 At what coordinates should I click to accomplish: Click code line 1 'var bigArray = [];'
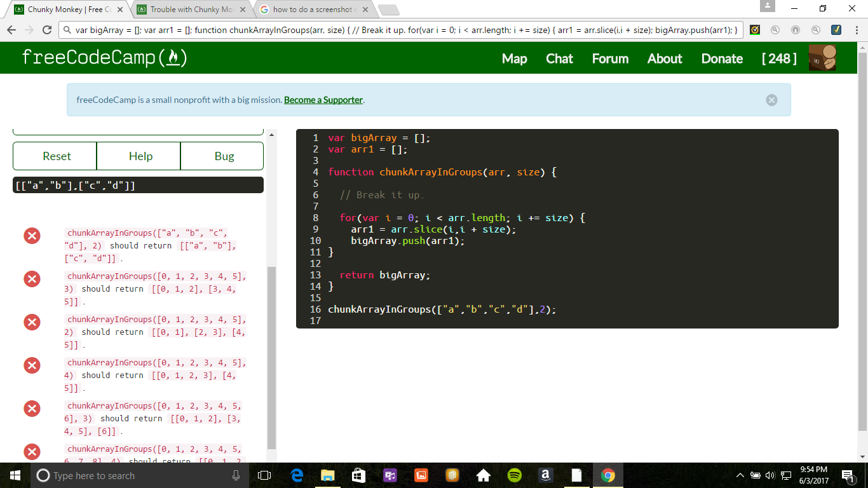(x=379, y=138)
